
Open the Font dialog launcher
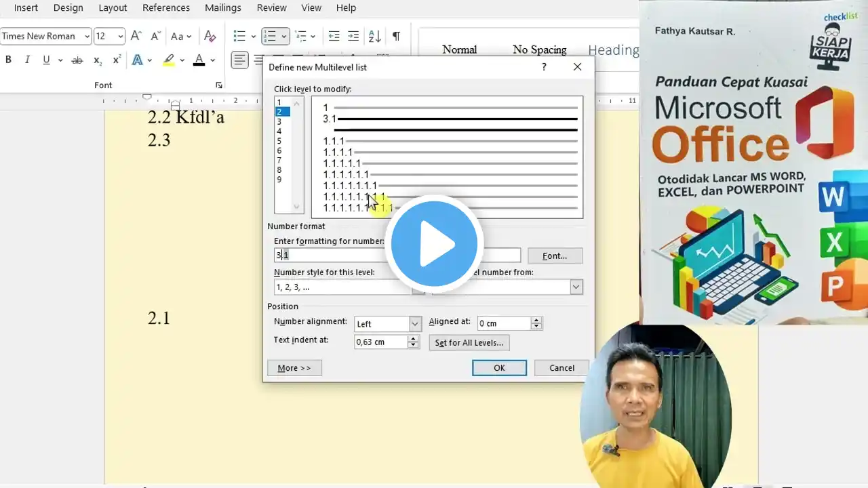point(218,85)
